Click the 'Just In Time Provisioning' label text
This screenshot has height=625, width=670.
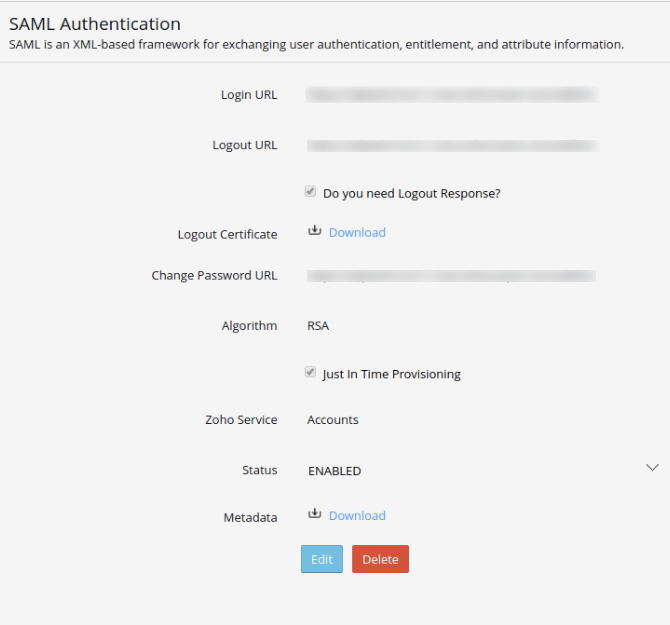click(x=391, y=375)
